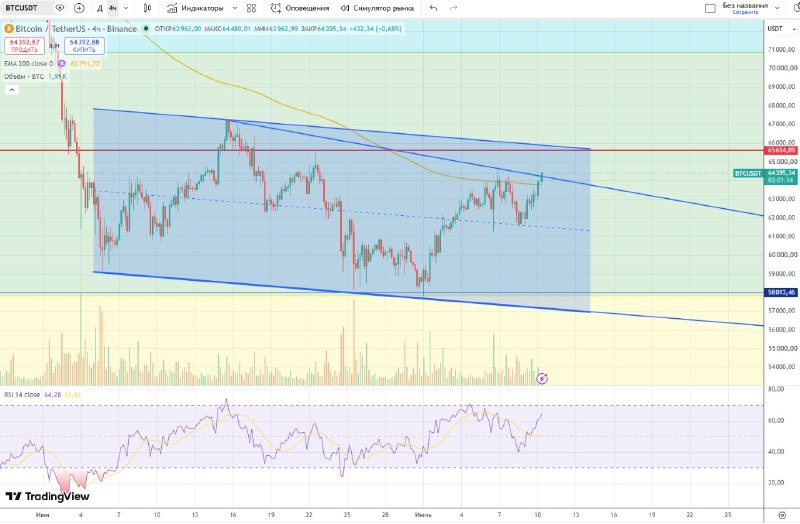Click the 80,00 RSI scale label

pos(776,389)
